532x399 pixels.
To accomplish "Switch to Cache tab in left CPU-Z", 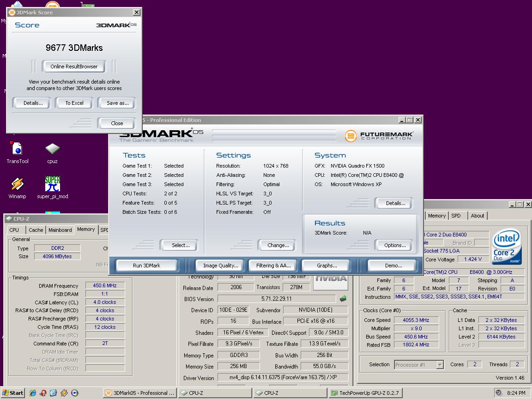I will point(36,230).
